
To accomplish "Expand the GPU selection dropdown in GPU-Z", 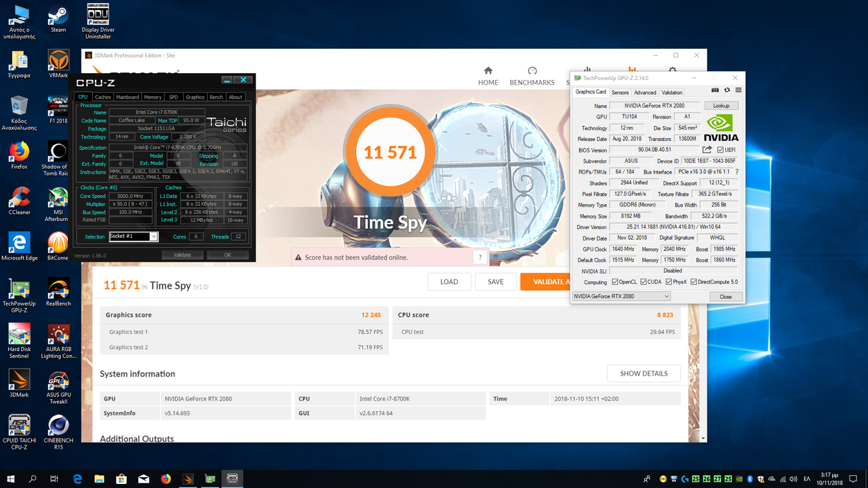I will point(622,296).
